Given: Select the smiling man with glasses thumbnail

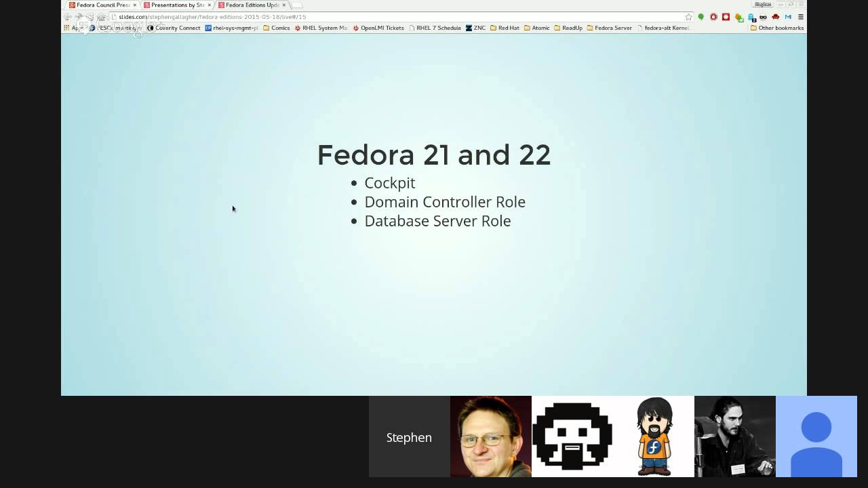Looking at the screenshot, I should point(491,436).
